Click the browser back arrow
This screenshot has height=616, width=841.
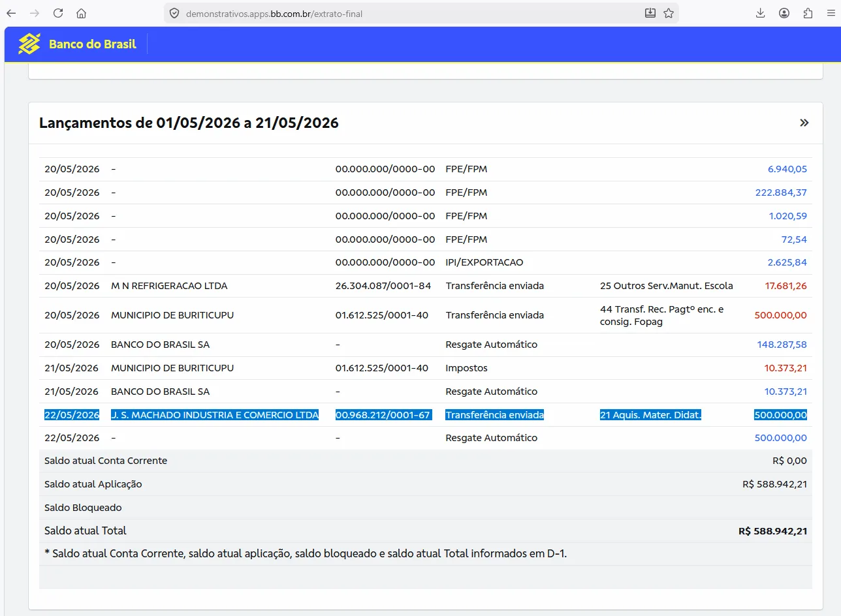[x=11, y=13]
